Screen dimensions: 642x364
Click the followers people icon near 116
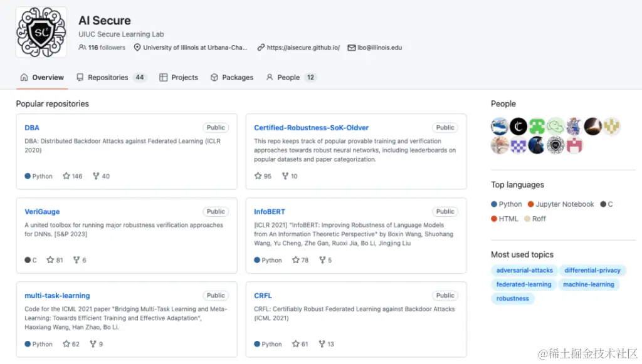tap(82, 48)
